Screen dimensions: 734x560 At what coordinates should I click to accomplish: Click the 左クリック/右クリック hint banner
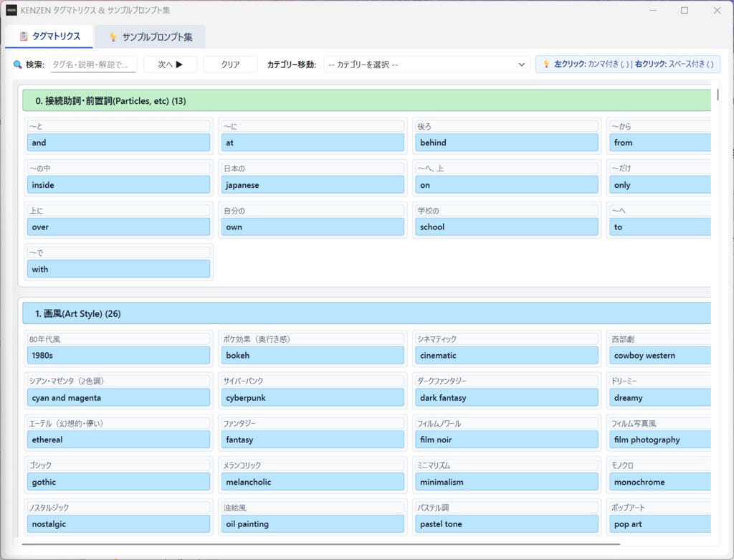click(628, 64)
